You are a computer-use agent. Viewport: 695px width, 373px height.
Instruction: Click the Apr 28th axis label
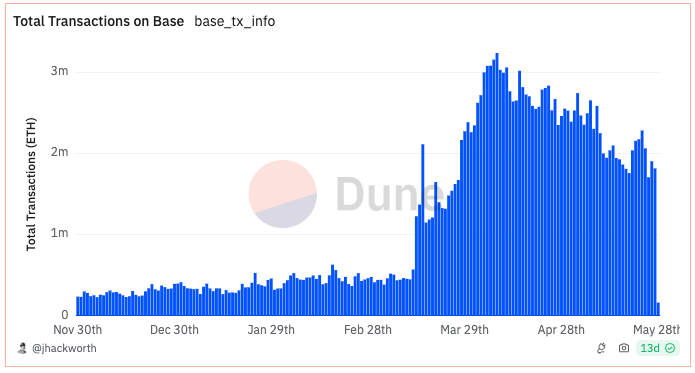click(561, 330)
